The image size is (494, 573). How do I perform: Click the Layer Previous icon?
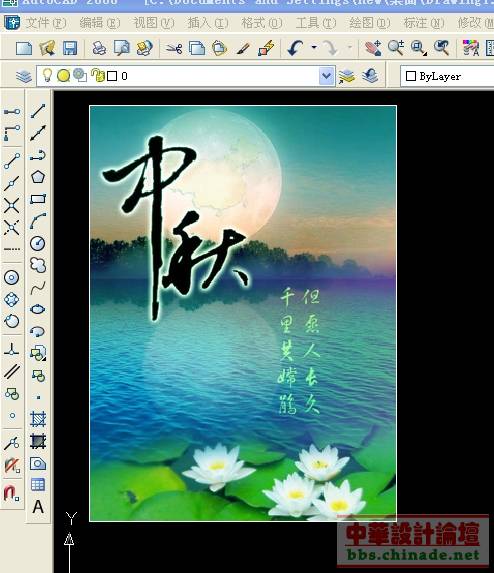coord(370,76)
